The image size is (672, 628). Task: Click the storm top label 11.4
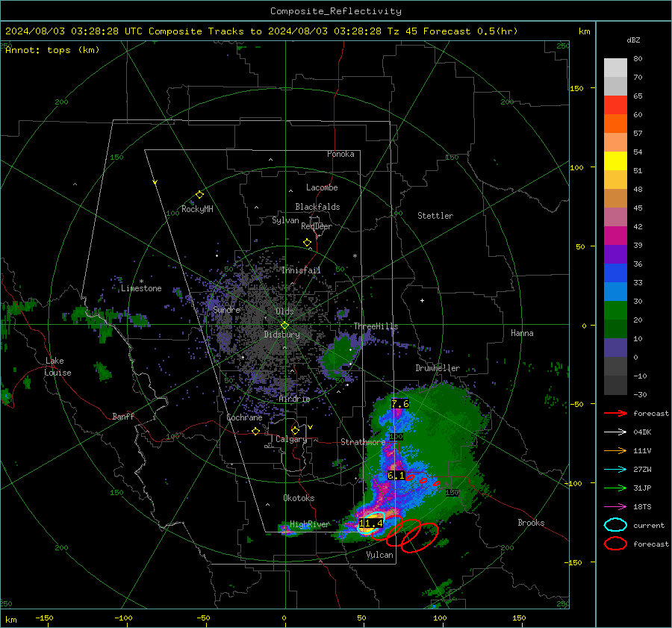(x=370, y=523)
